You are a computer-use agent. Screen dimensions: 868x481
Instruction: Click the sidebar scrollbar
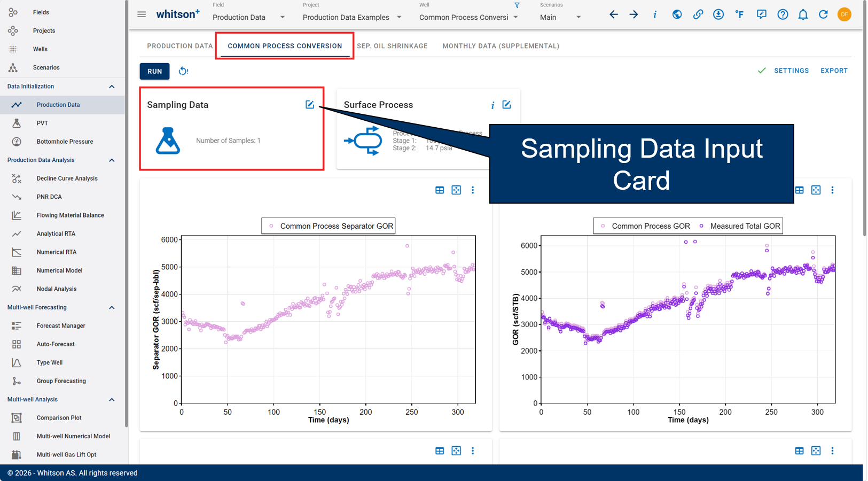pos(127,214)
